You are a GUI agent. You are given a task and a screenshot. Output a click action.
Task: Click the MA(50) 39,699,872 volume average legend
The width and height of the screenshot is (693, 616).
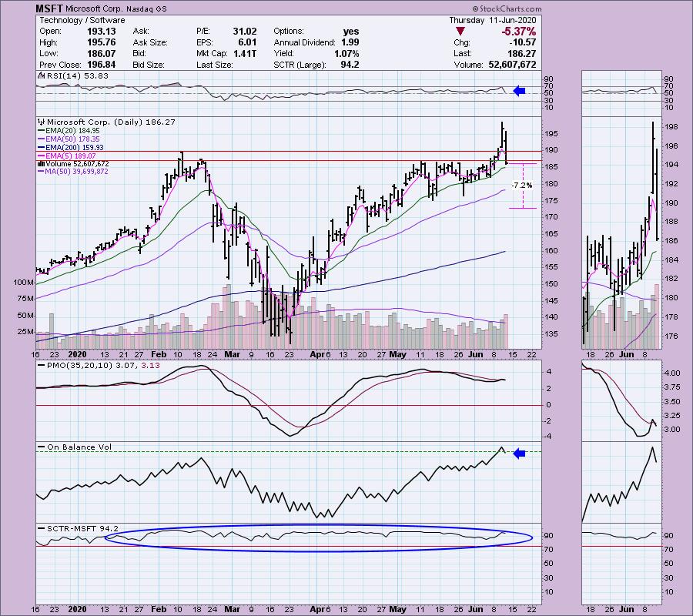pos(76,172)
